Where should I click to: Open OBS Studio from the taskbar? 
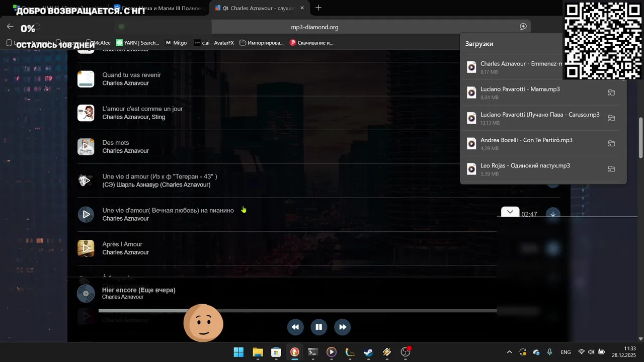point(405,352)
